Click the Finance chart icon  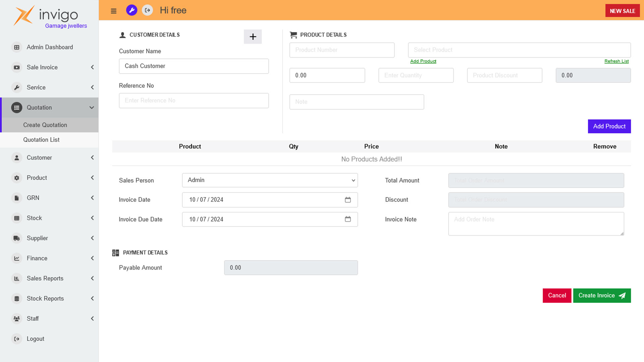17,258
